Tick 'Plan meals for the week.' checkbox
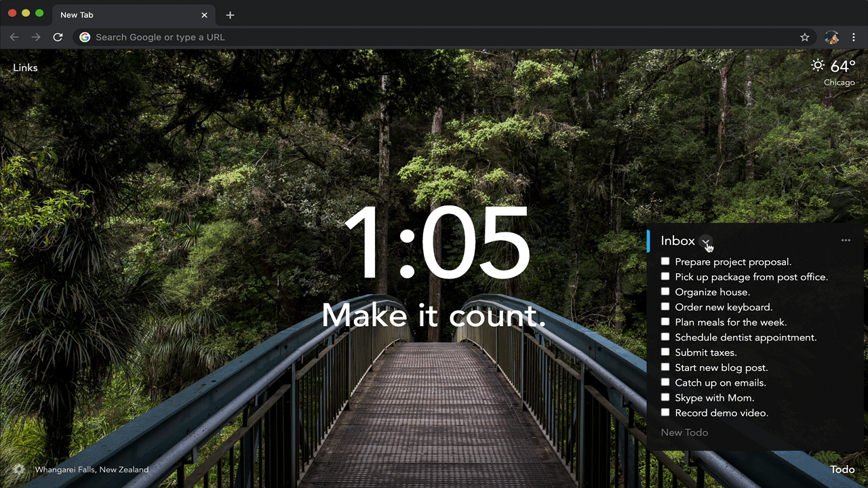The image size is (868, 488). [x=665, y=321]
